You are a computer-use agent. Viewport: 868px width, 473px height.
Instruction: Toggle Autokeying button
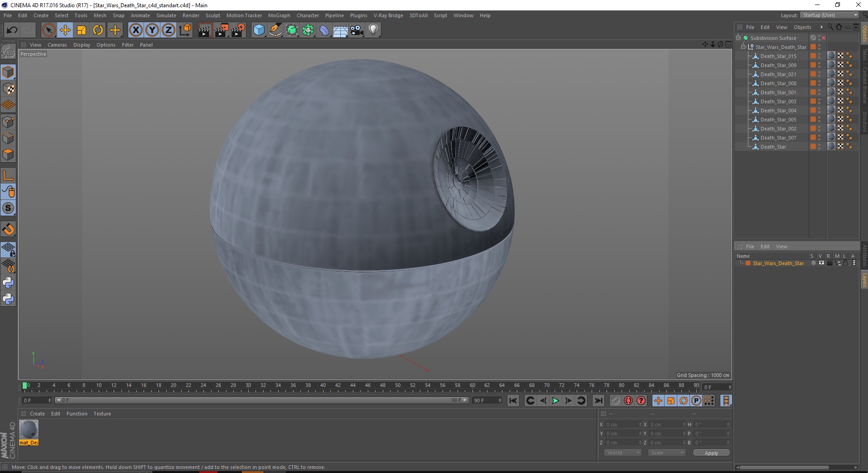(x=628, y=401)
